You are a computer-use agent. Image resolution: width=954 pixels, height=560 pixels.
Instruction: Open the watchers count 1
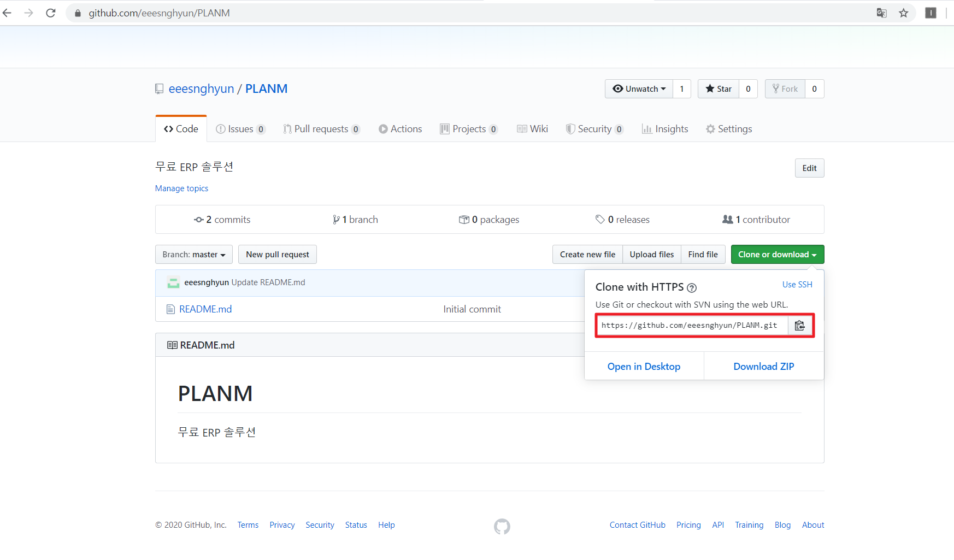682,89
